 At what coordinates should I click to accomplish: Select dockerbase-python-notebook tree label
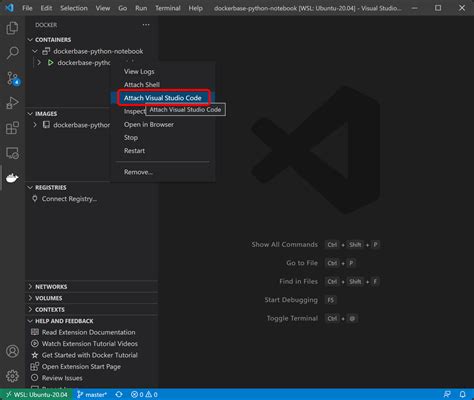(x=98, y=51)
